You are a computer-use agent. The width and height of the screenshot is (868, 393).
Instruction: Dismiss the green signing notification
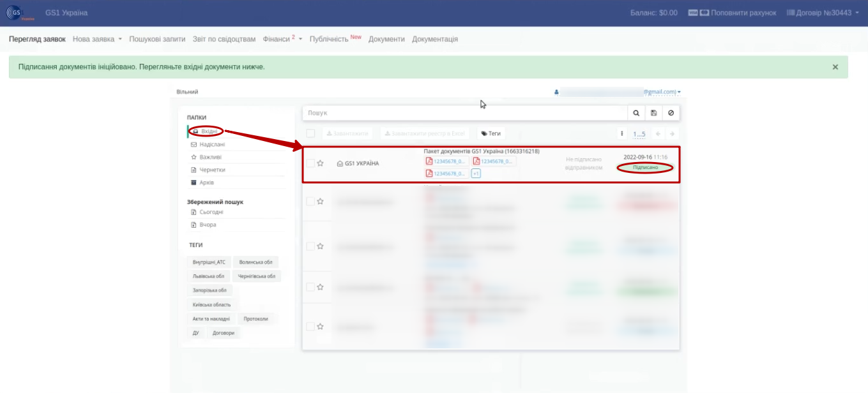[835, 67]
